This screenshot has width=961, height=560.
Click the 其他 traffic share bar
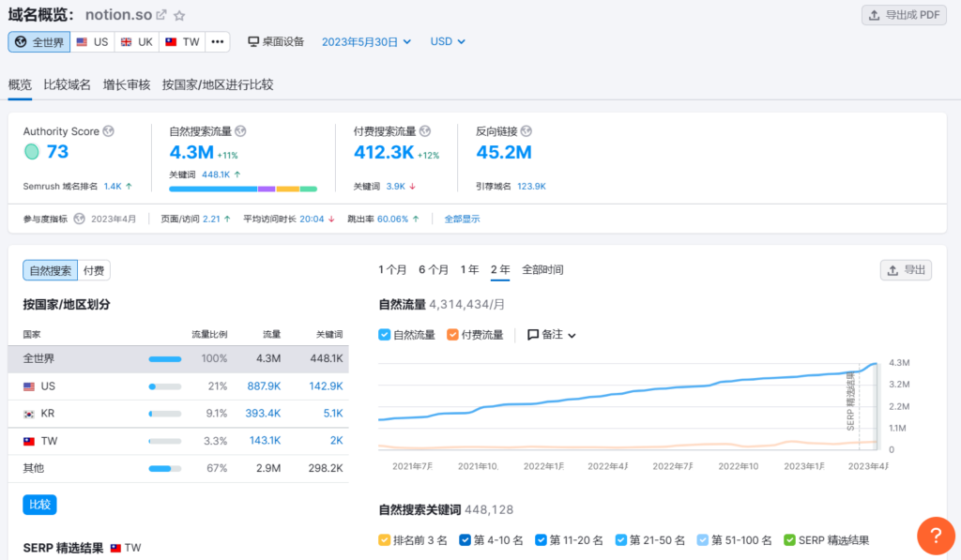tap(165, 469)
